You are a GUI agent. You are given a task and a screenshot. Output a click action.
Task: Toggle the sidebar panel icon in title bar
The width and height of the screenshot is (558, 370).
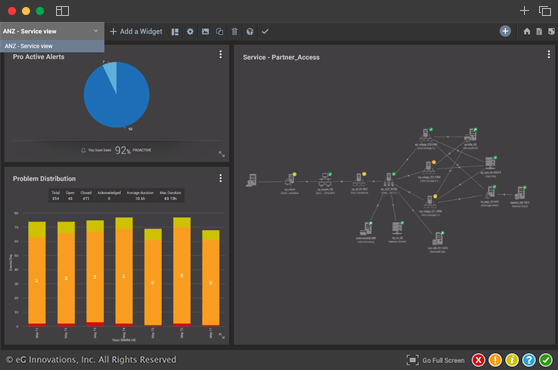[62, 11]
